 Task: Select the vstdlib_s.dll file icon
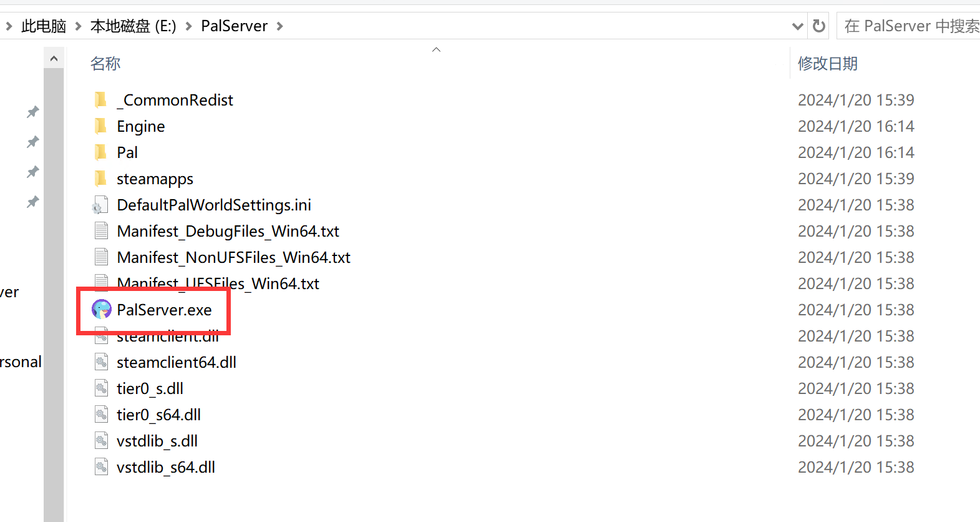coord(101,441)
